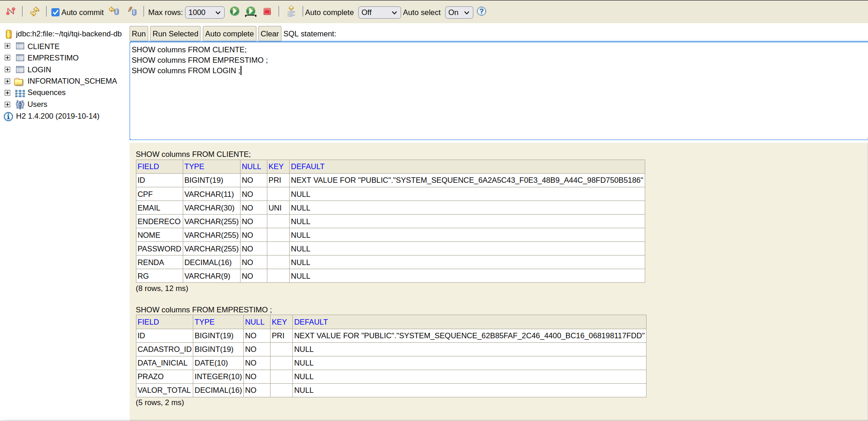This screenshot has width=868, height=421.
Task: Click the CADASTRO_ID field cell
Action: 165,349
